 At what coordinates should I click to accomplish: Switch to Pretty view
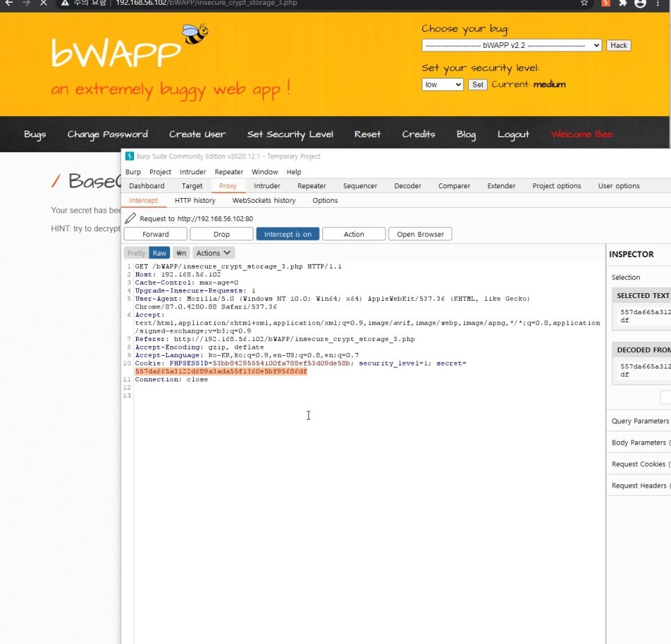136,253
